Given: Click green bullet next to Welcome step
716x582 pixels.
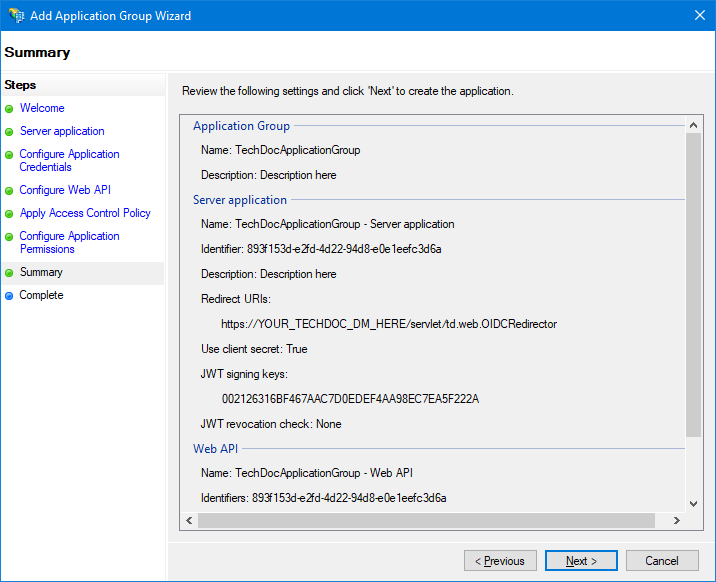Looking at the screenshot, I should (x=9, y=109).
